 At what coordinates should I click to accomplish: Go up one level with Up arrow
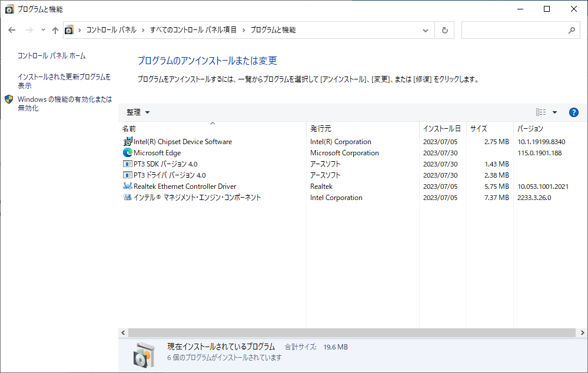pos(55,30)
